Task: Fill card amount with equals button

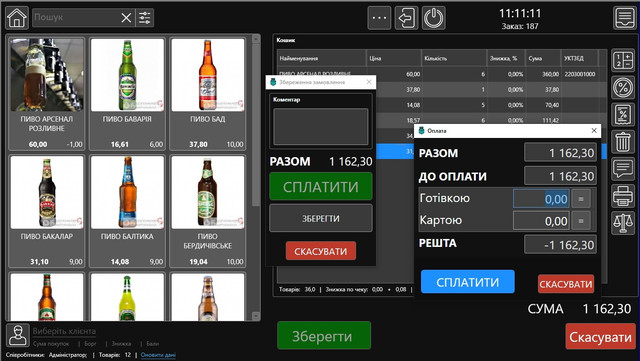Action: 581,221
